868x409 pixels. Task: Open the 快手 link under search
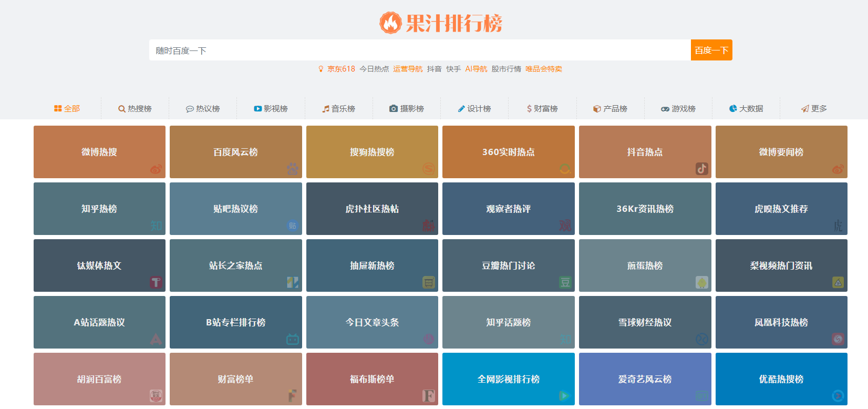453,69
